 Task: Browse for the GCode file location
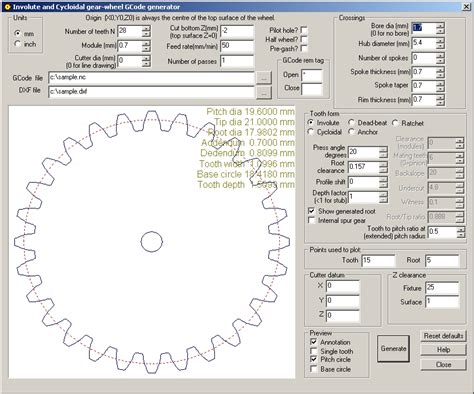click(264, 78)
